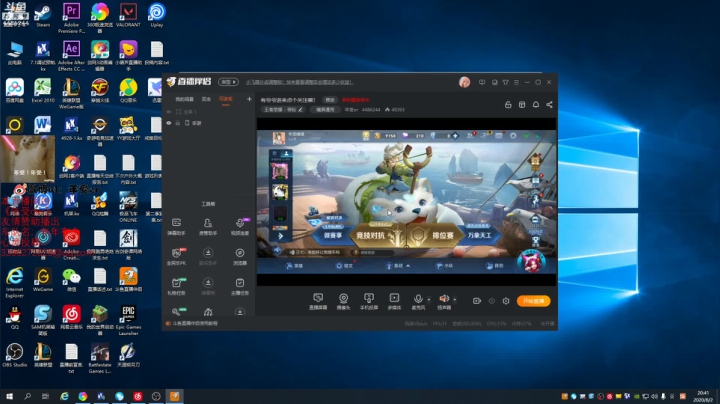Open Epic Games Launcher desktop shortcut
This screenshot has width=720, height=404.
[128, 320]
